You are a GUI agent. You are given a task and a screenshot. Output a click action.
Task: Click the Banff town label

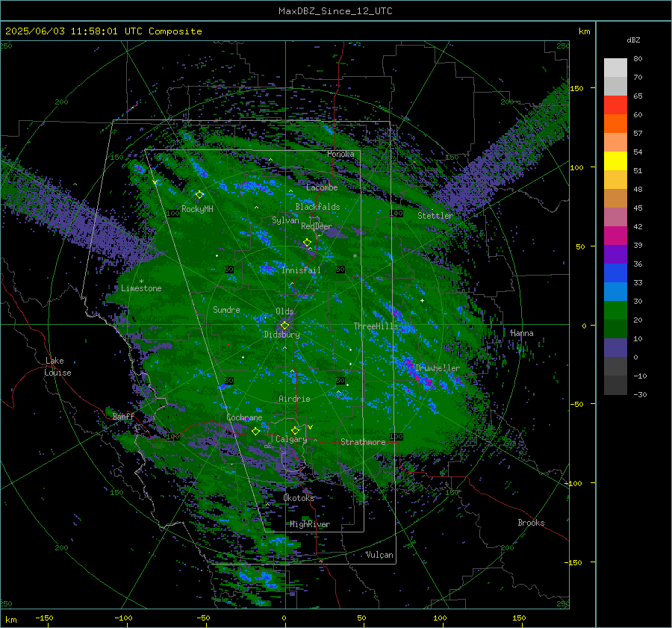click(123, 417)
